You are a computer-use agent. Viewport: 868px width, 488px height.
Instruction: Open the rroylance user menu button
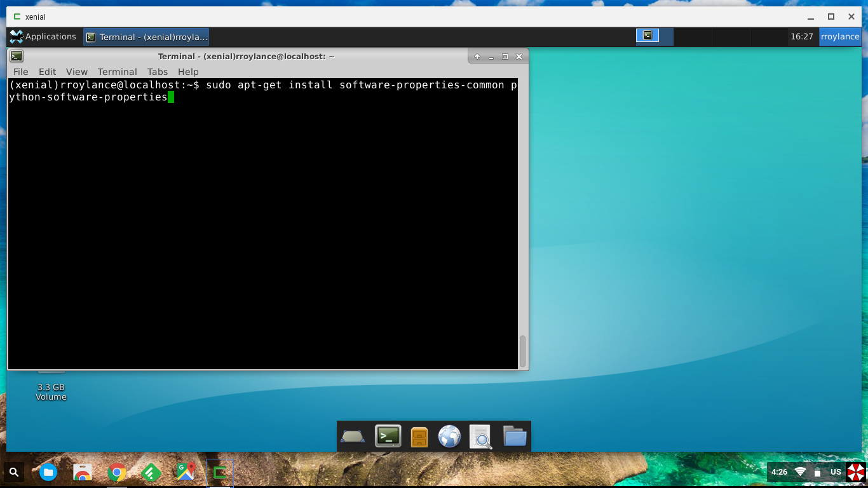(839, 36)
